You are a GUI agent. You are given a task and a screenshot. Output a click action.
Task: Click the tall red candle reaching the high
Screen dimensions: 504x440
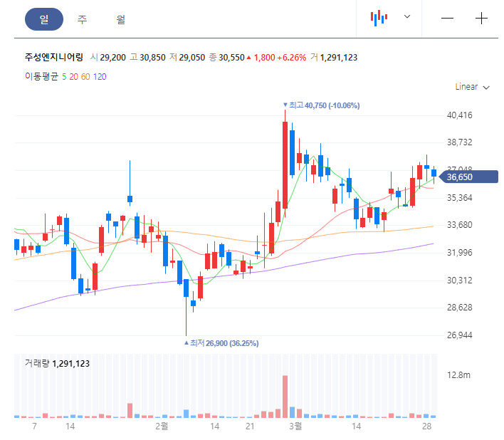[x=285, y=164]
